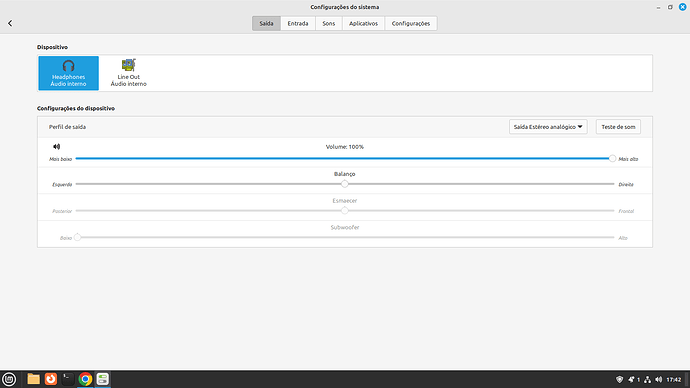Select the Headphones output device
The width and height of the screenshot is (690, 388).
point(68,73)
